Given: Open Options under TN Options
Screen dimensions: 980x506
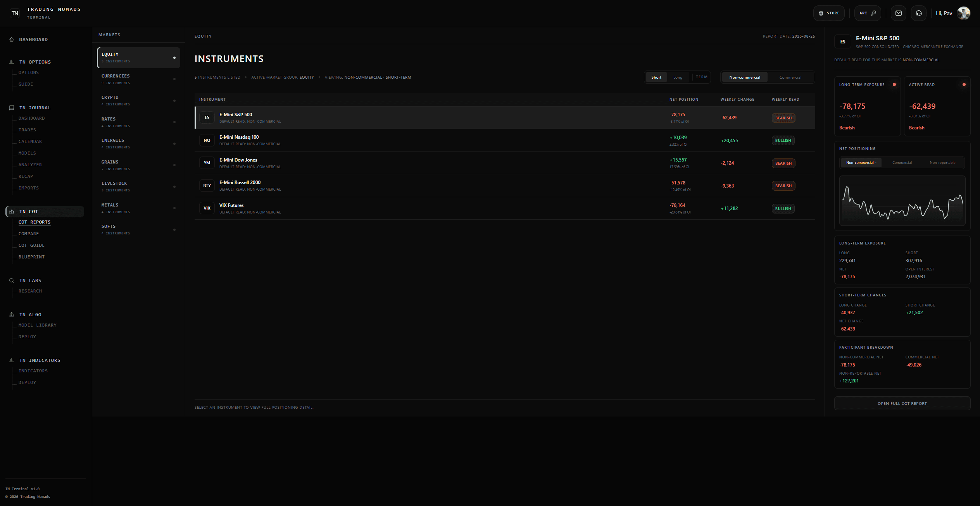Looking at the screenshot, I should pos(29,72).
